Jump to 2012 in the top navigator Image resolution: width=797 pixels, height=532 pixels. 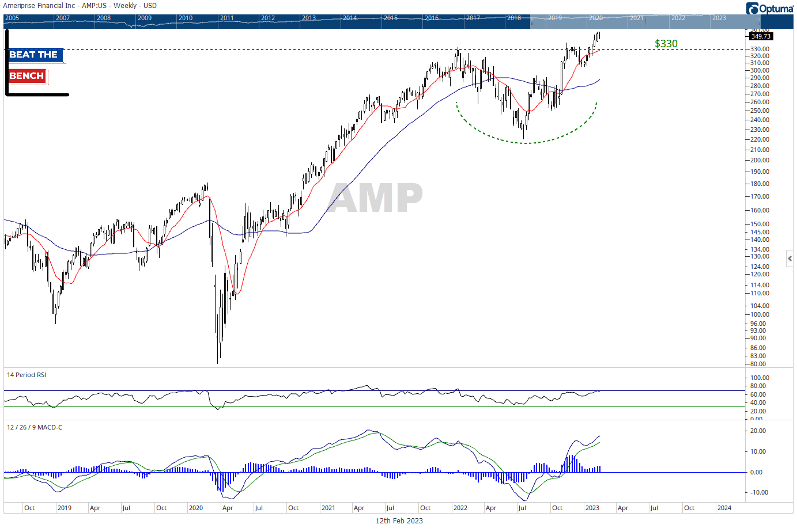268,18
